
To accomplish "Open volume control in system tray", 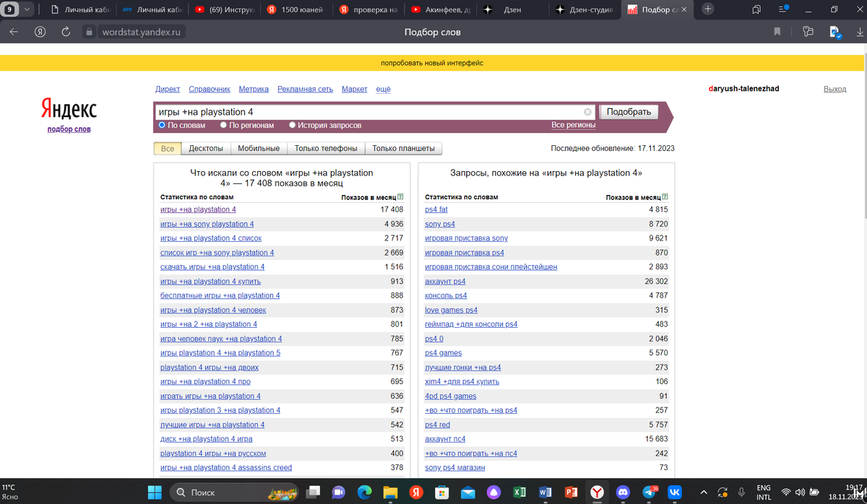I will [x=800, y=492].
